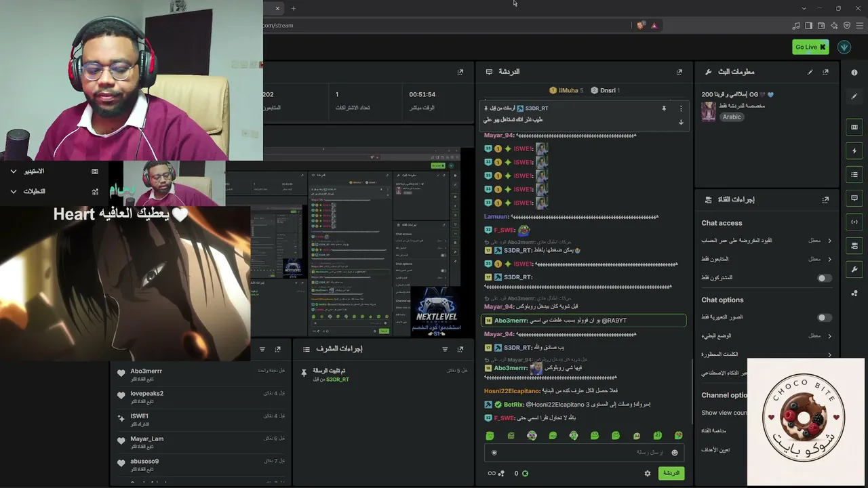Click the browser address bar
Image resolution: width=868 pixels, height=488 pixels.
[x=448, y=26]
